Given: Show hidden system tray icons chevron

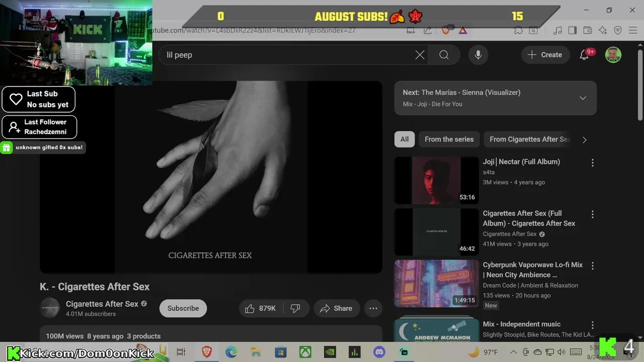Looking at the screenshot, I should coord(513,352).
